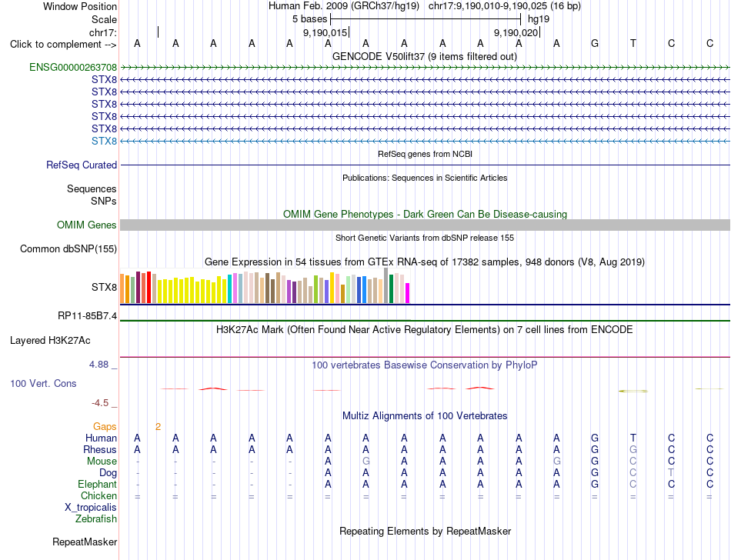Screen dimensions: 731x560
Task: Click 'Publications: Sequences in Scientific Articles' title
Action: [x=425, y=178]
